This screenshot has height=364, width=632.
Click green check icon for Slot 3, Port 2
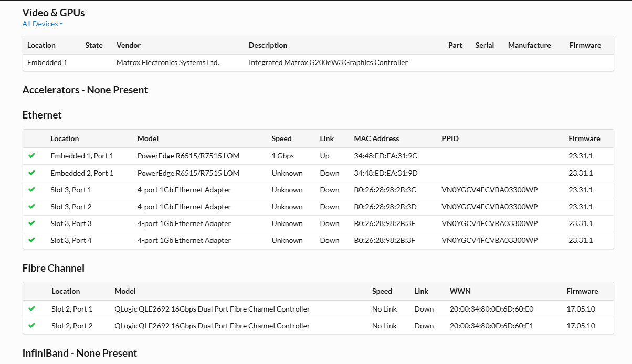(31, 206)
